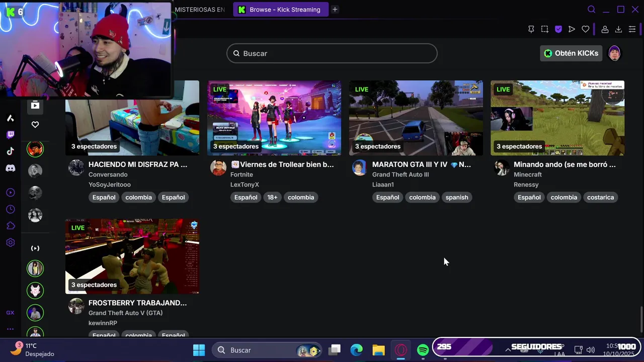This screenshot has width=644, height=362.
Task: Open the kewinnRP channel name
Action: click(x=103, y=323)
